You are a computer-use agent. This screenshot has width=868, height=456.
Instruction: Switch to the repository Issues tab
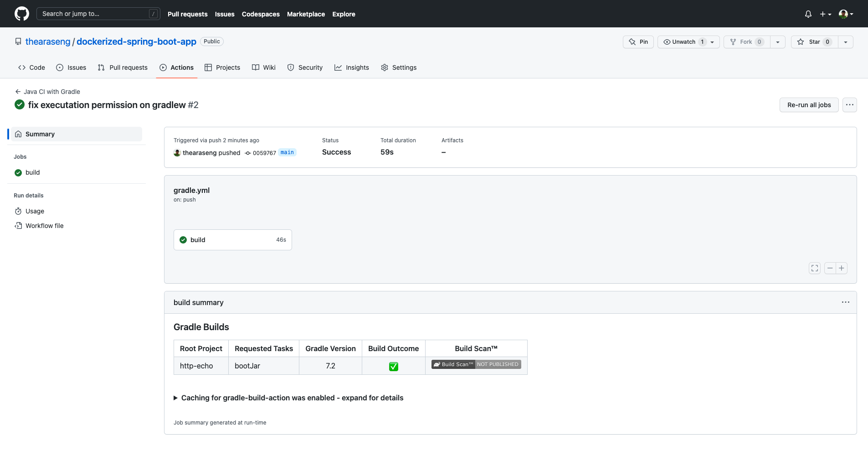click(71, 67)
